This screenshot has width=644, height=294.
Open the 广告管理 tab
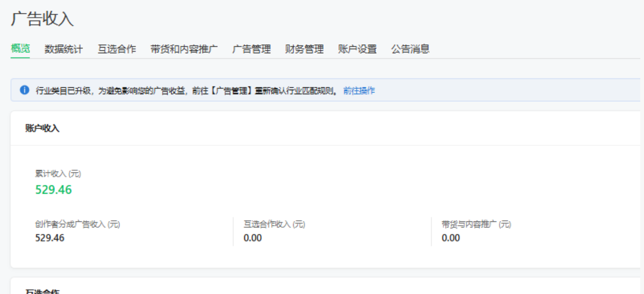(252, 49)
